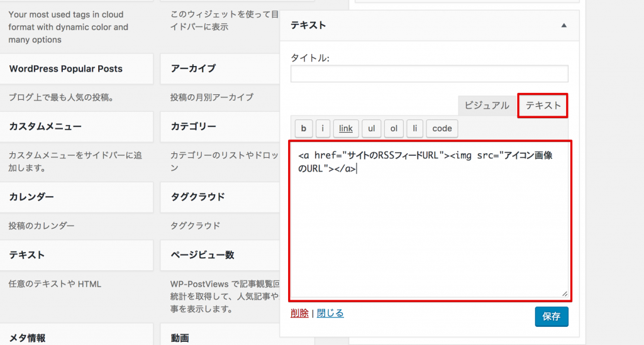Click the ul list quicktag button
The width and height of the screenshot is (644, 345).
[371, 128]
